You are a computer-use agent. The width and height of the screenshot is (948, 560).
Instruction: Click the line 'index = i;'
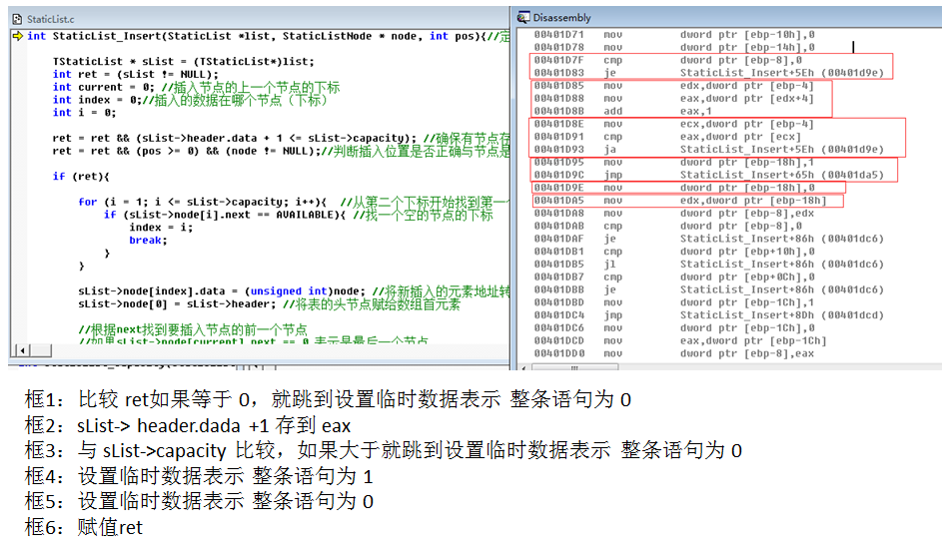[x=161, y=228]
